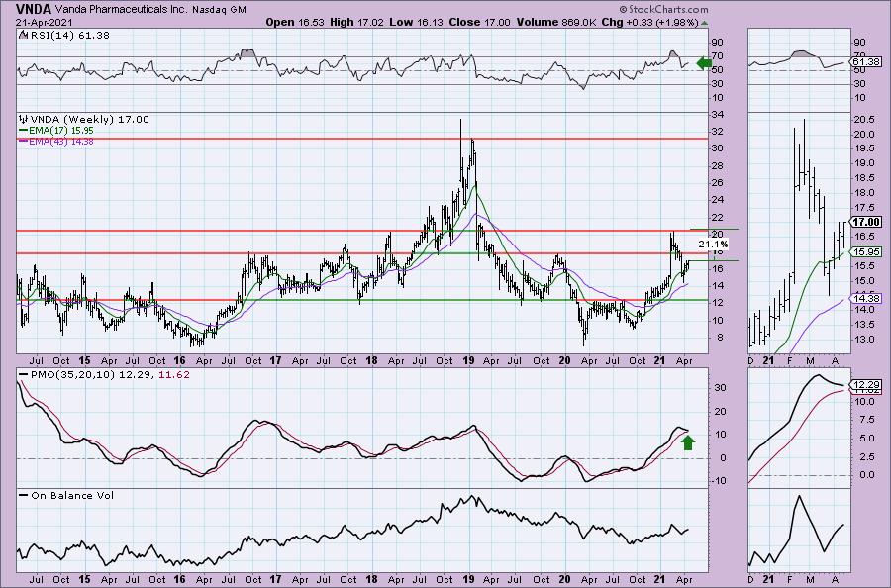891x588 pixels.
Task: Click the VNDA (Weekly) 17.00 legend
Action: point(90,120)
